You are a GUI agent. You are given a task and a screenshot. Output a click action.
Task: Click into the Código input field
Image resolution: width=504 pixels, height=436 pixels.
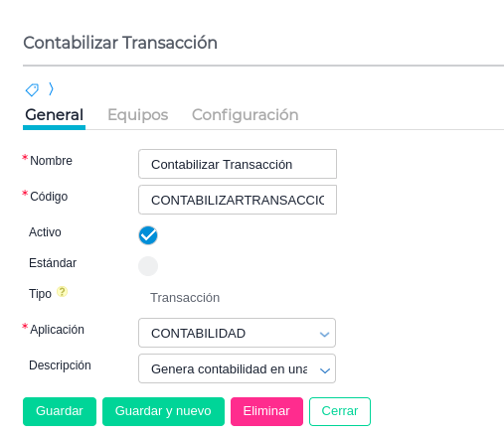[x=238, y=200]
